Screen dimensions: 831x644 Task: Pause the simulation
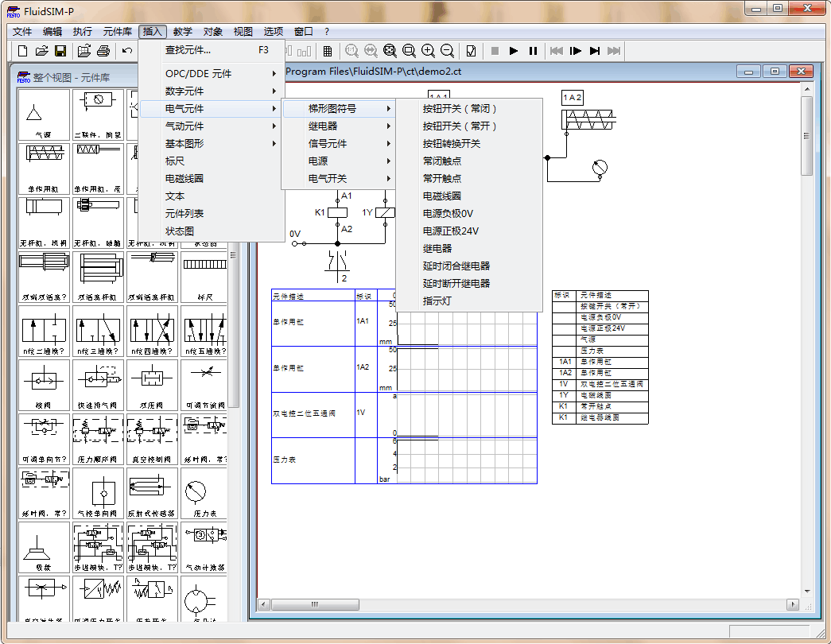[x=533, y=51]
